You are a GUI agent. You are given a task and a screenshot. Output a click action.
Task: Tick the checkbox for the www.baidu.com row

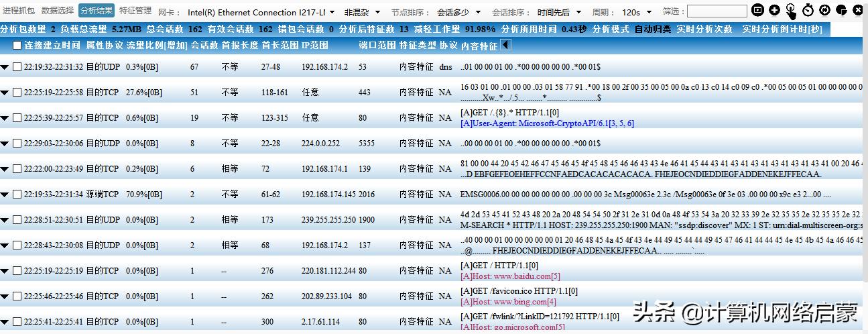[17, 271]
